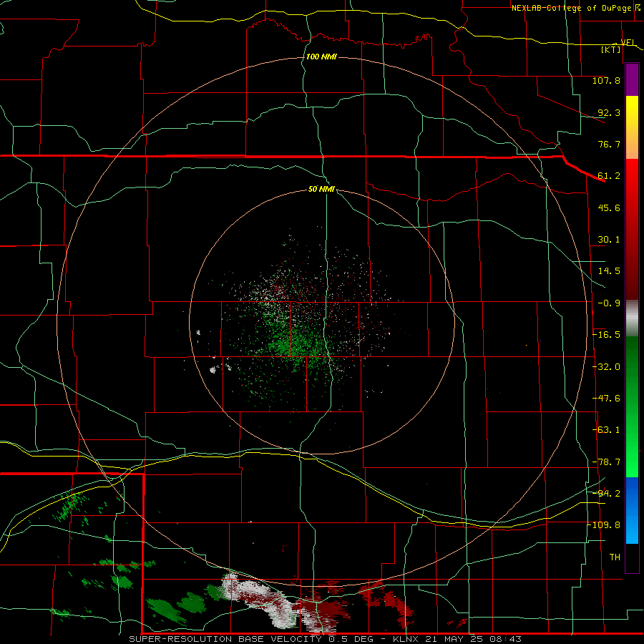Click the gray near-zero segment of the color bar

point(632,318)
